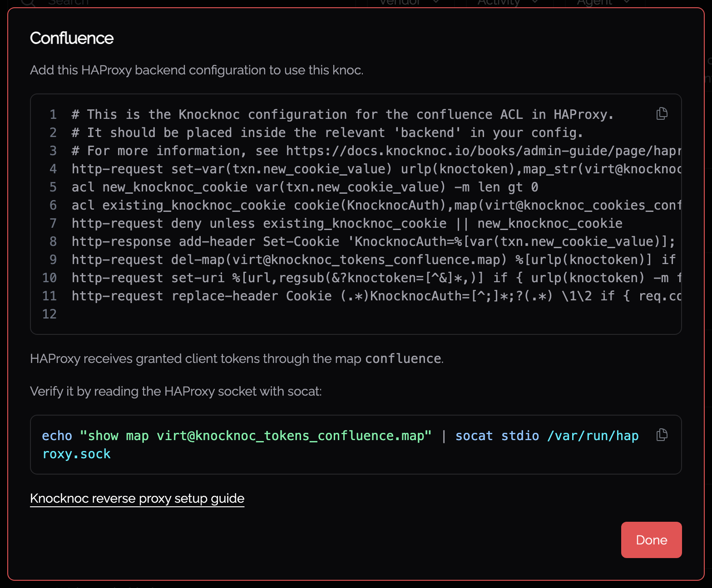Select line 9 del-map rule
The height and width of the screenshot is (588, 712).
point(374,260)
